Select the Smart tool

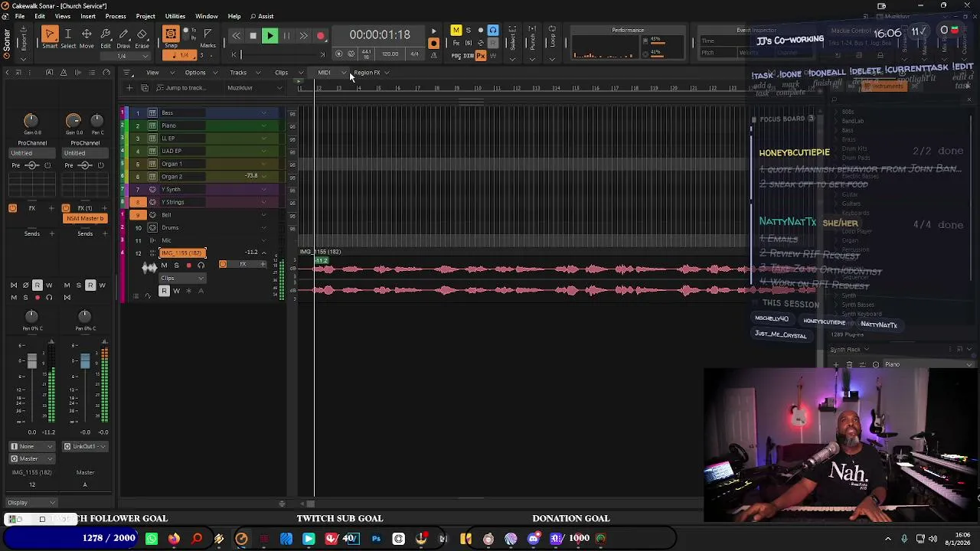click(50, 37)
